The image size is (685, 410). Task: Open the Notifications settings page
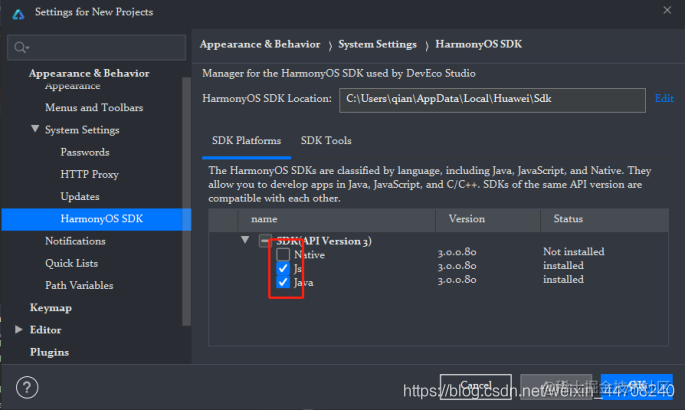[75, 241]
